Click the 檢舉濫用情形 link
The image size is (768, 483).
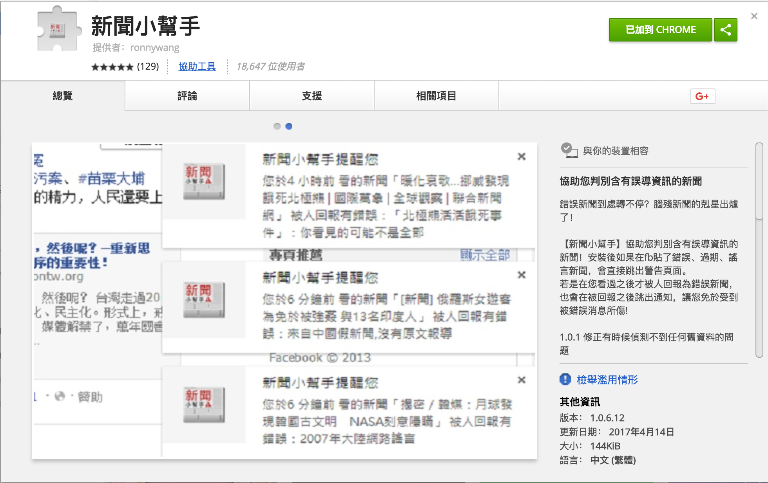coord(607,380)
